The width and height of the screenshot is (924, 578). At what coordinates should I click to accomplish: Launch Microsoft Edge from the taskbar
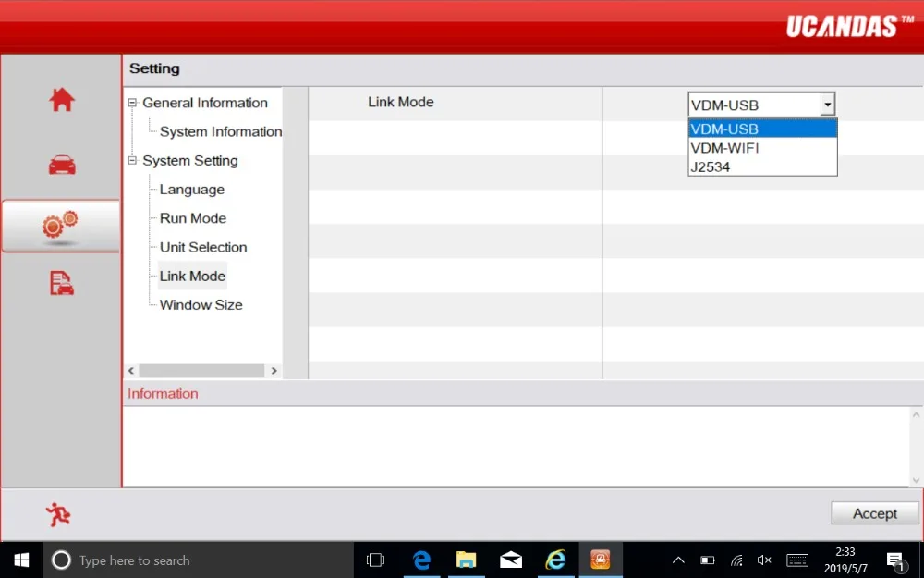(421, 560)
